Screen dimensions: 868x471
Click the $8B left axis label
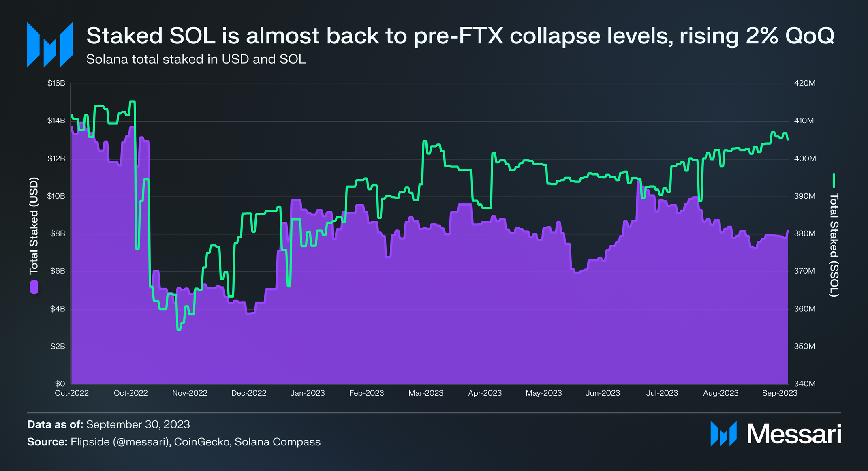[x=58, y=233]
